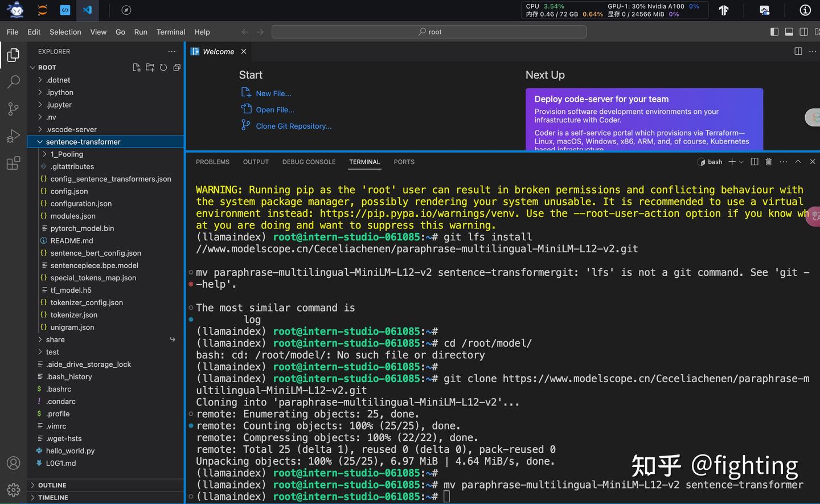Collapse the sentence-transformer folder
The width and height of the screenshot is (820, 504).
pos(105,142)
